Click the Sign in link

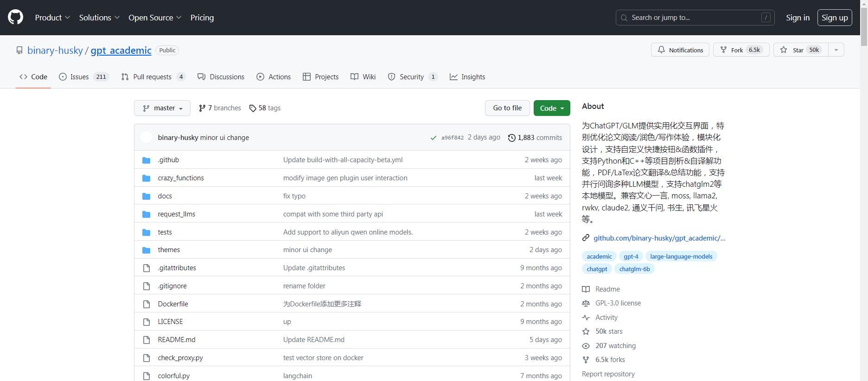pyautogui.click(x=798, y=18)
